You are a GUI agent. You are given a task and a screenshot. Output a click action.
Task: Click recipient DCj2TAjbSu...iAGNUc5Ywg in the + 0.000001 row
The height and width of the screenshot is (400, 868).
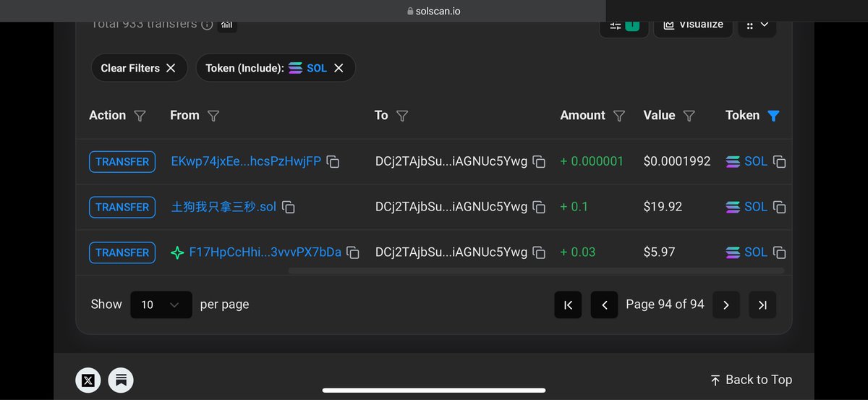451,161
